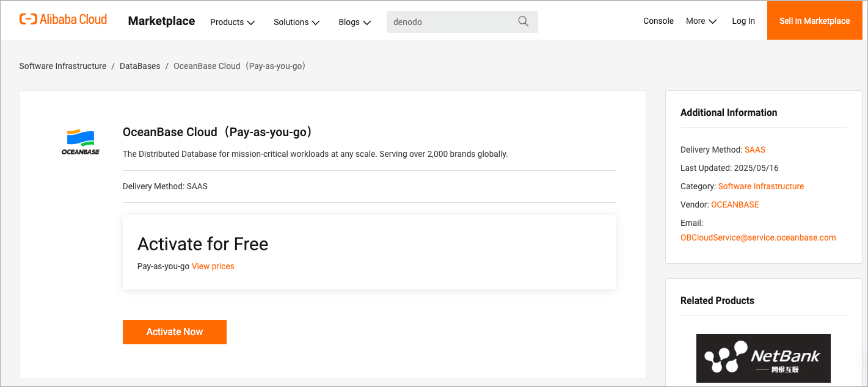Click the OceanBase product logo

point(81,142)
